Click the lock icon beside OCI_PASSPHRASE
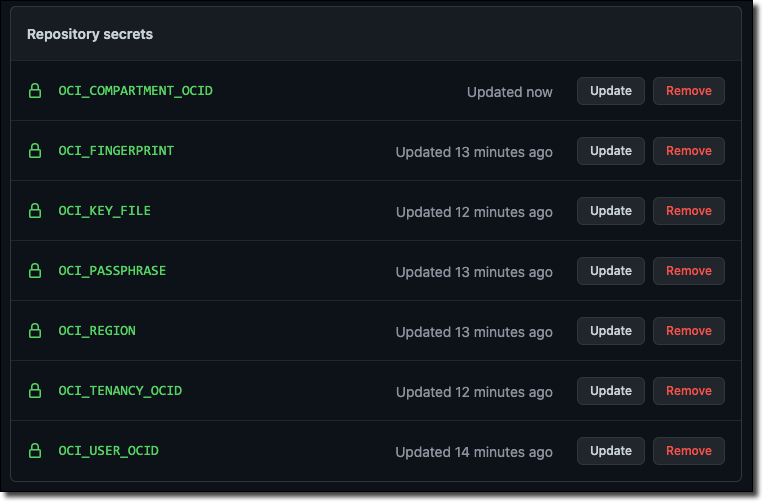The height and width of the screenshot is (502, 763). pos(35,271)
